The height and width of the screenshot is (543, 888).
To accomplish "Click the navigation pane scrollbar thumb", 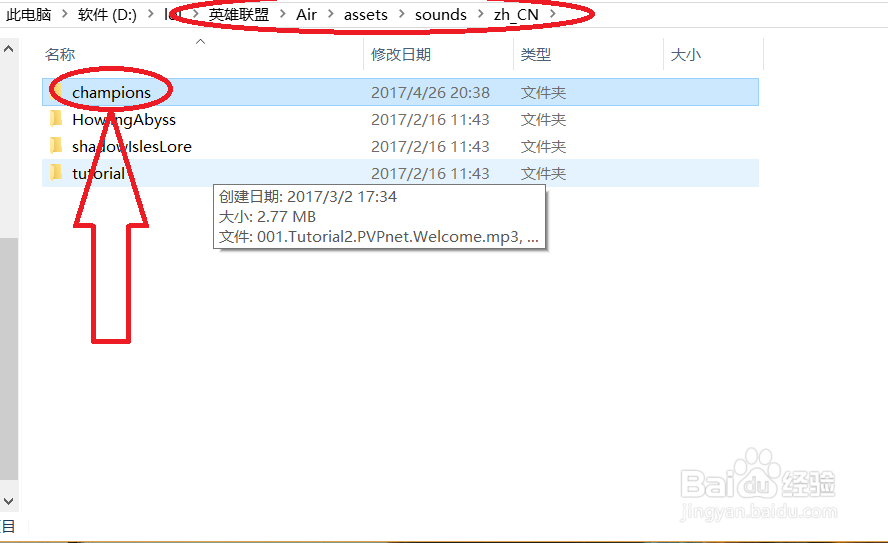I will [x=8, y=358].
